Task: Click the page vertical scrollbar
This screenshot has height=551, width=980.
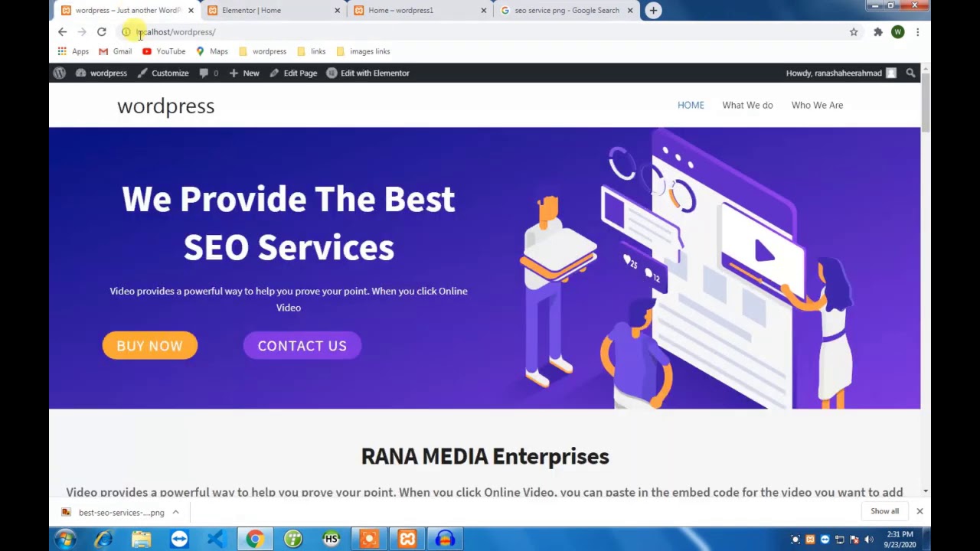Action: coord(926,280)
